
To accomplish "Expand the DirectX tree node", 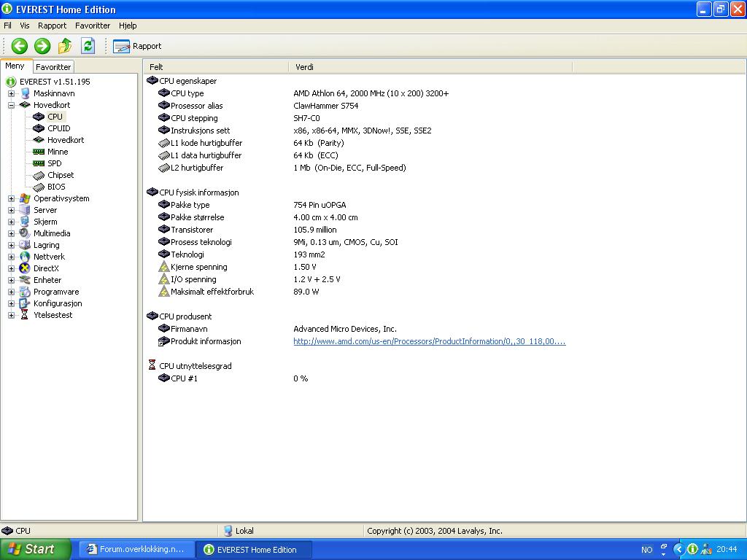I will pyautogui.click(x=11, y=268).
